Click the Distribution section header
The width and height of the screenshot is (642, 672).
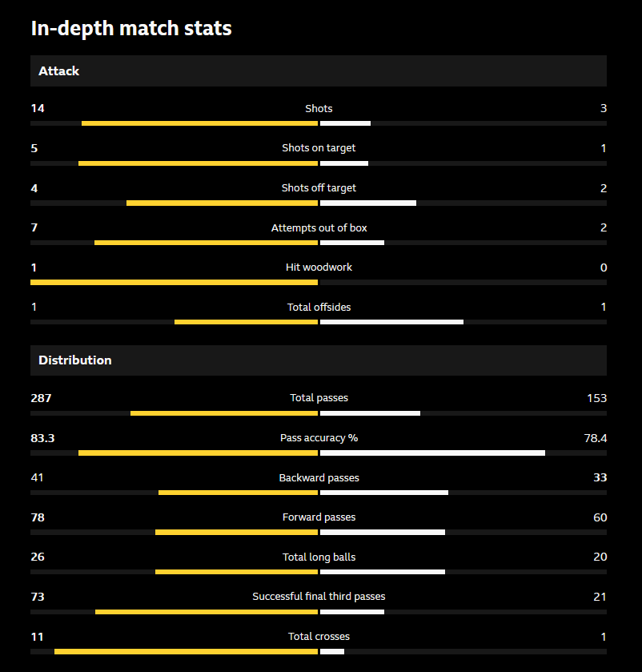(75, 360)
